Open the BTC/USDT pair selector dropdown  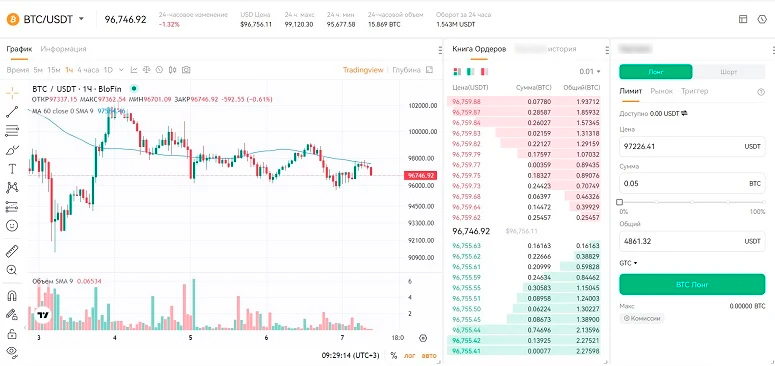point(82,19)
